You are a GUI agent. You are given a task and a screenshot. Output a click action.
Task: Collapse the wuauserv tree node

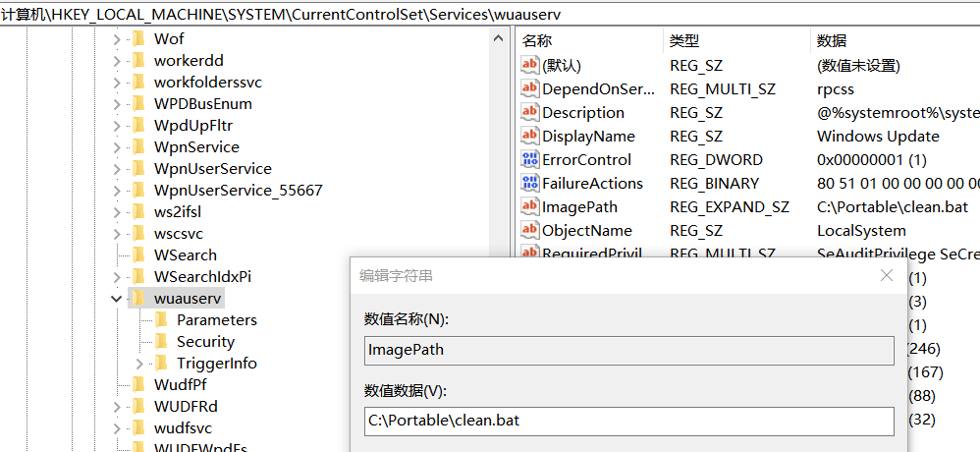click(116, 299)
